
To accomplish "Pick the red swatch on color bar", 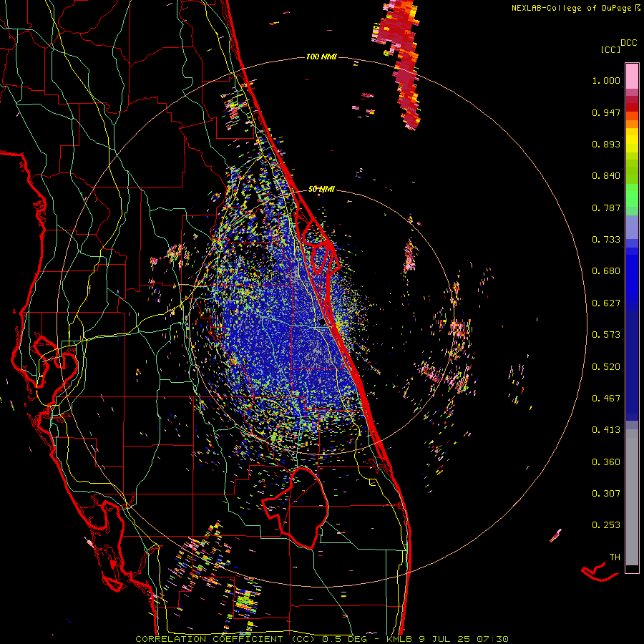I will 632,107.
